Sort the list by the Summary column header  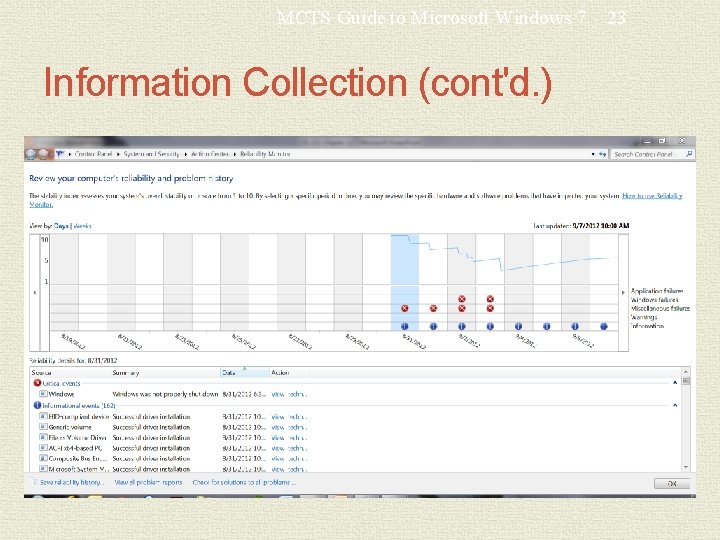click(166, 372)
